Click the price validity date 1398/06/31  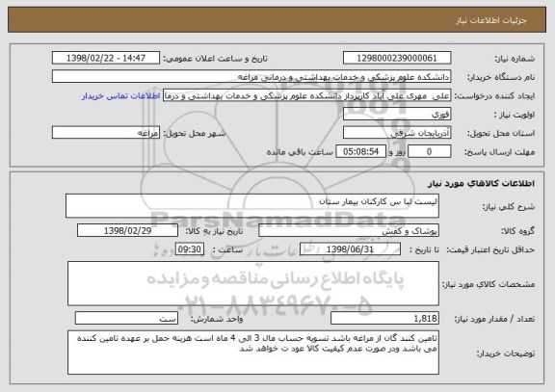coord(350,249)
